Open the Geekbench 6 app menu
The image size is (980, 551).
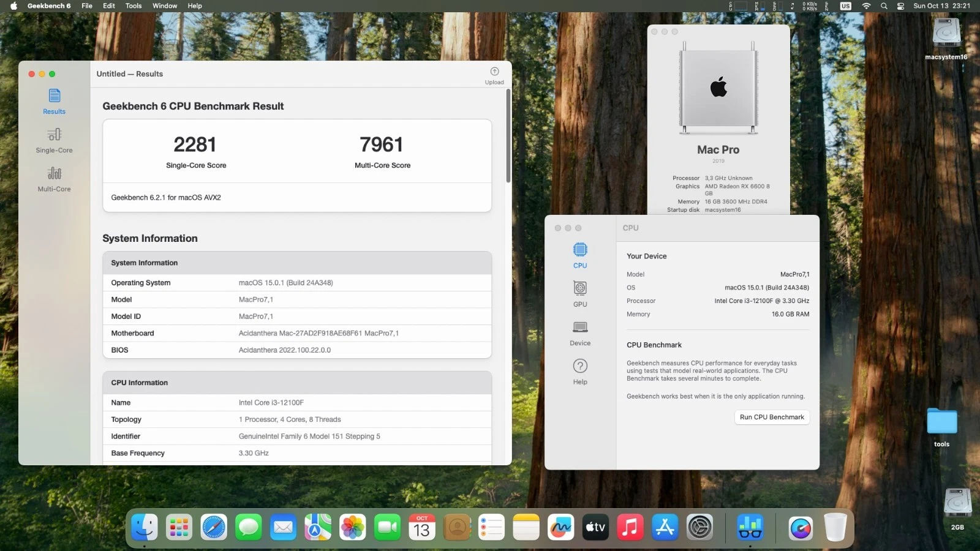tap(49, 6)
